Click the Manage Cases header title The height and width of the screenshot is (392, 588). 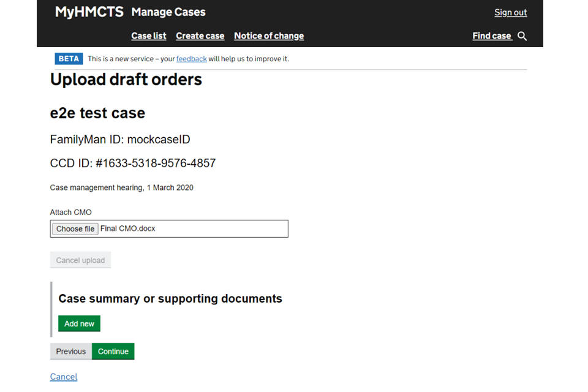168,12
